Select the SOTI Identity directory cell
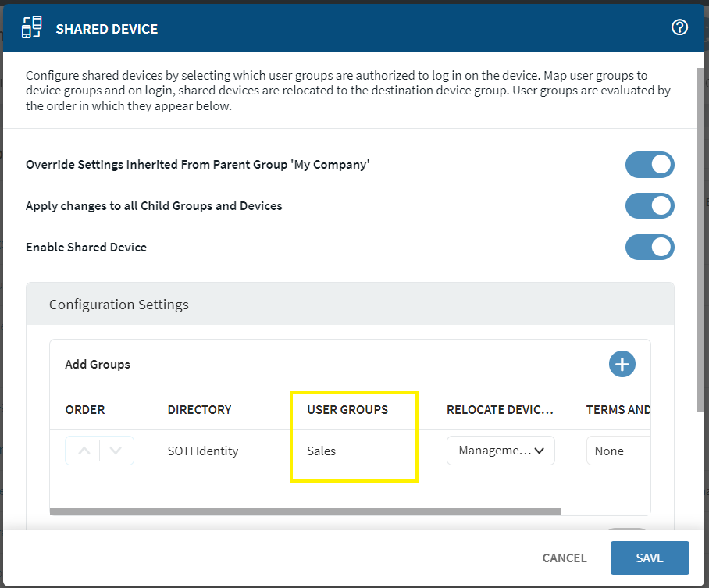This screenshot has height=588, width=709. pyautogui.click(x=203, y=451)
